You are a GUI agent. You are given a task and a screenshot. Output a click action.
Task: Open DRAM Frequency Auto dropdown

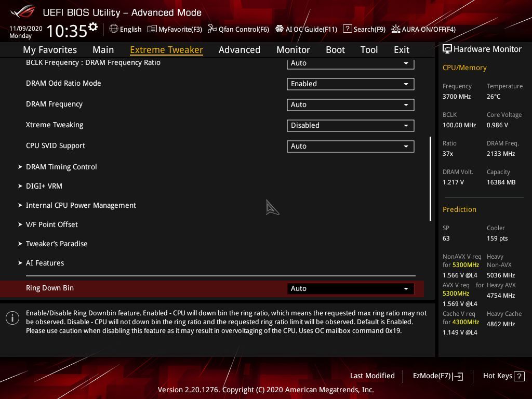coord(351,105)
